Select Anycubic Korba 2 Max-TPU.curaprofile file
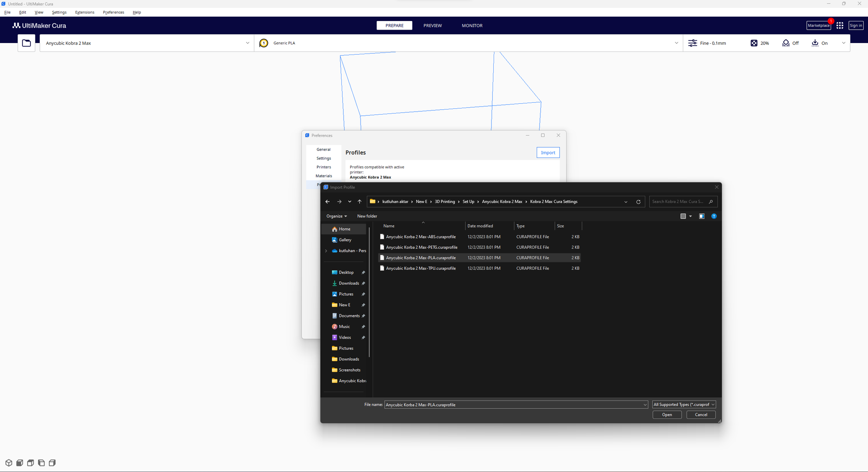This screenshot has height=472, width=868. click(421, 268)
